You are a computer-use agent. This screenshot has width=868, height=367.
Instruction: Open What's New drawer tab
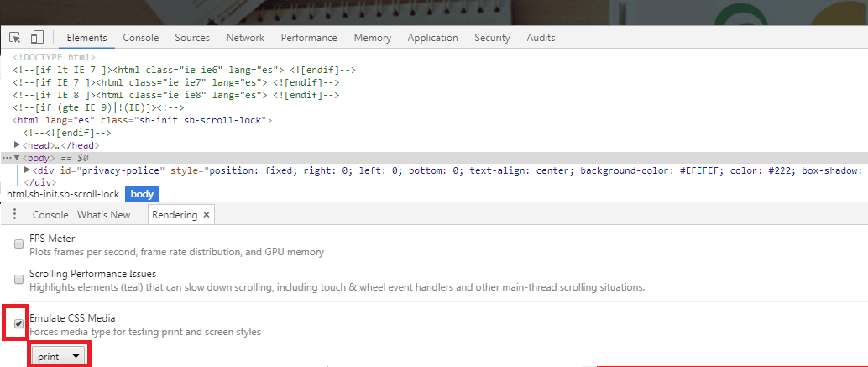click(x=103, y=215)
